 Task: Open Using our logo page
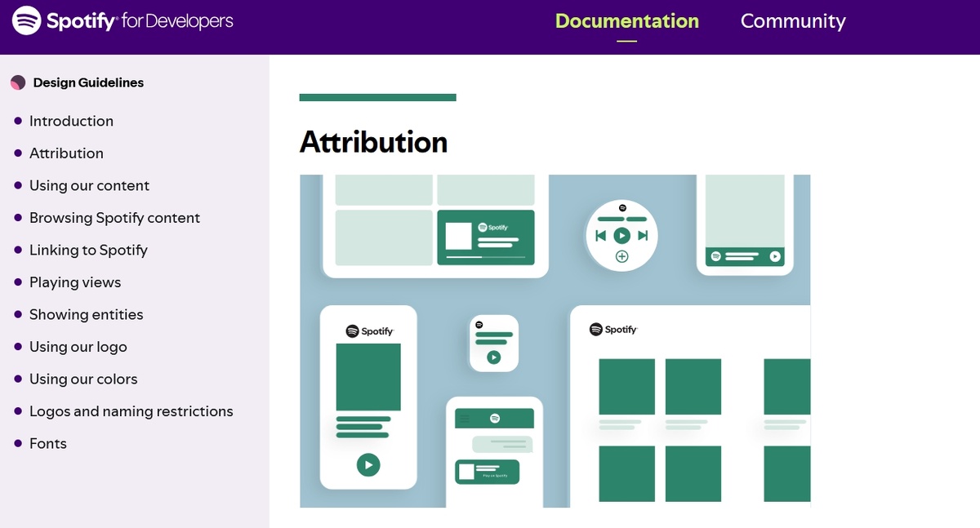point(78,347)
